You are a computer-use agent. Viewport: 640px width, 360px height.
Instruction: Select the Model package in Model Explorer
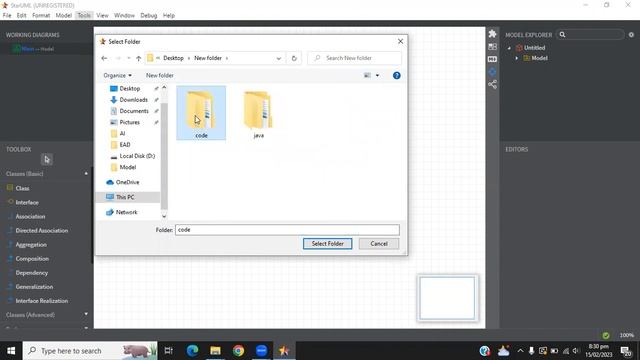[539, 58]
